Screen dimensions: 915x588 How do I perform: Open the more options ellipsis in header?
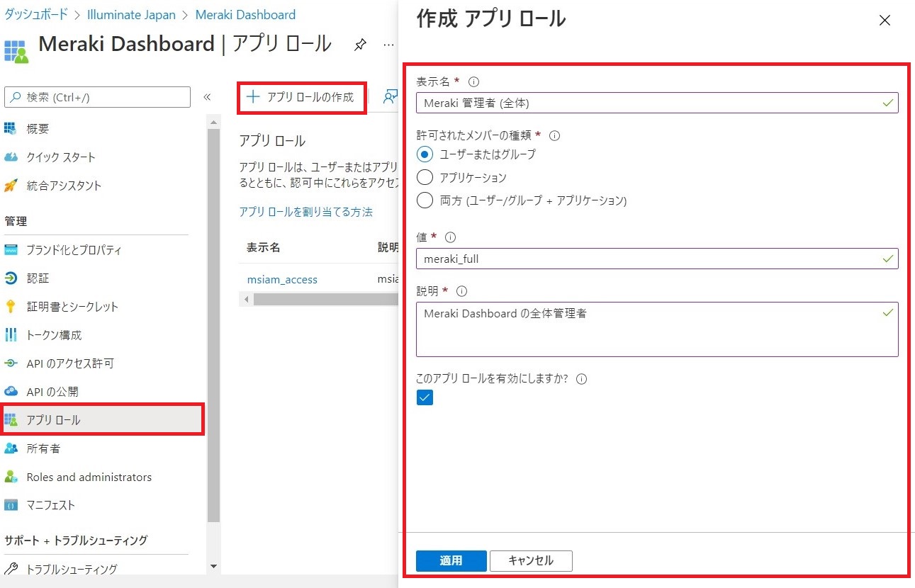(388, 45)
